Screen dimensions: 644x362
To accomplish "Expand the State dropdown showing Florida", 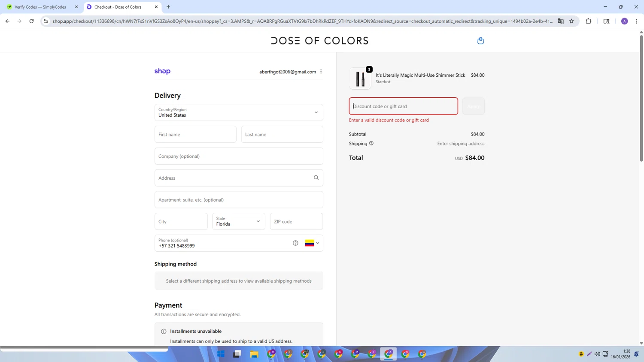I will [x=239, y=221].
